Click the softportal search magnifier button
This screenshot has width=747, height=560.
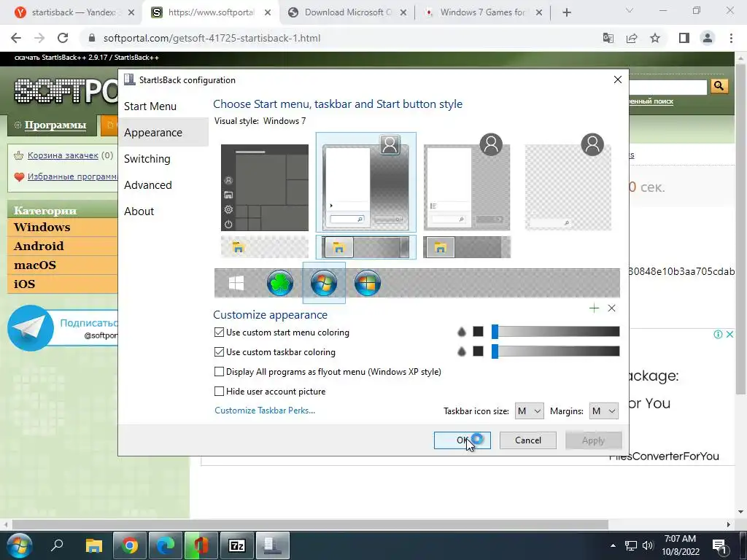tap(719, 86)
